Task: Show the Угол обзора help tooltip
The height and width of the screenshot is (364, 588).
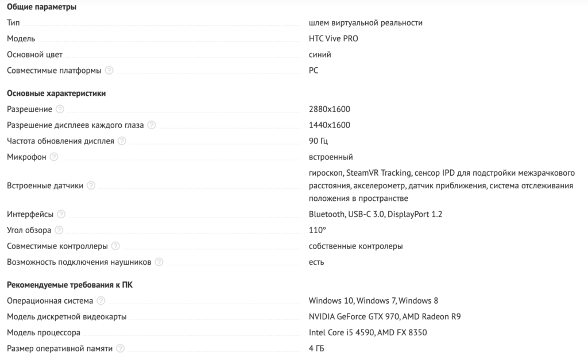Action: click(x=59, y=230)
